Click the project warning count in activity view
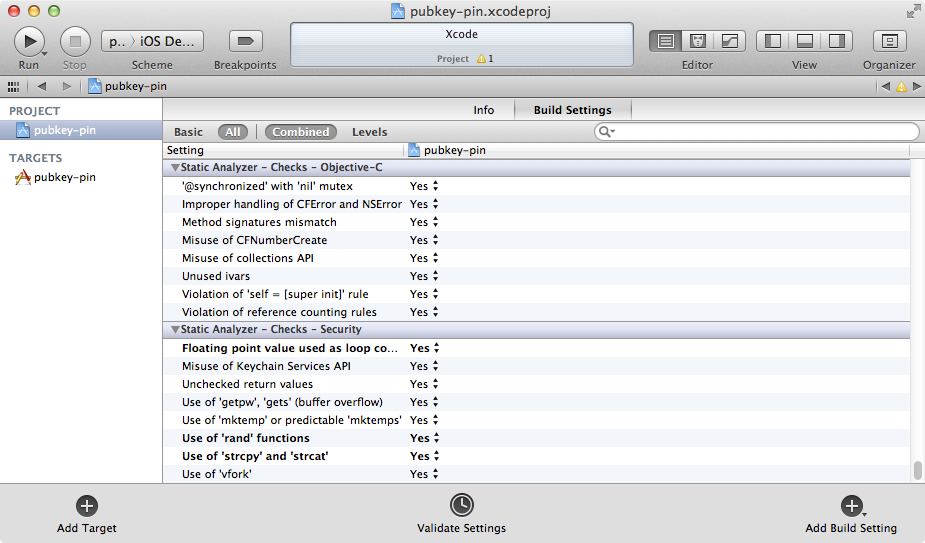The height and width of the screenshot is (543, 925). [485, 58]
